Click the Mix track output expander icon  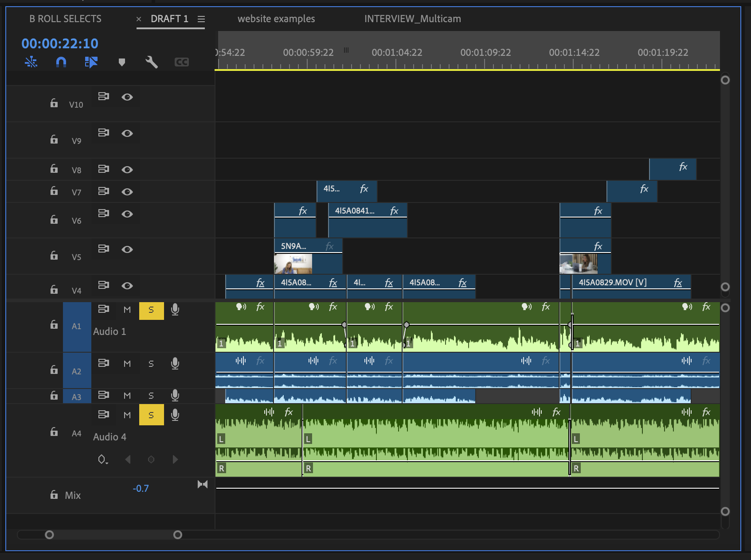(x=203, y=484)
